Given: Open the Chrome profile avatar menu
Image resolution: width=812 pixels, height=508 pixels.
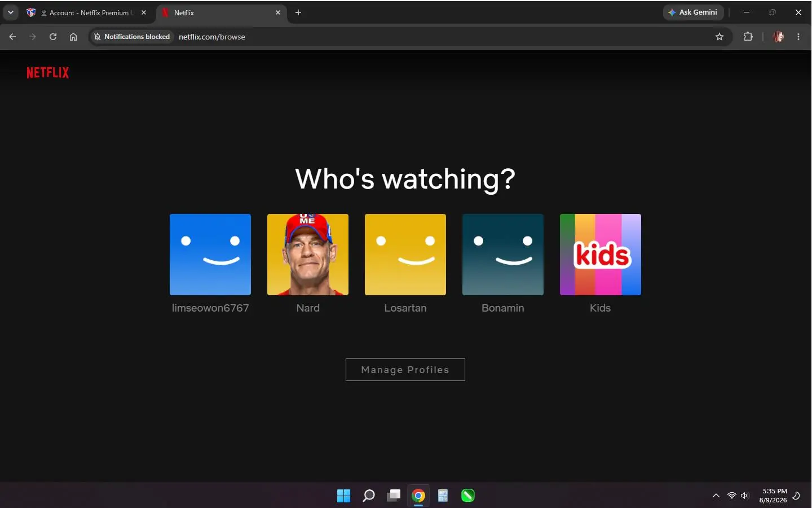Looking at the screenshot, I should [x=779, y=37].
